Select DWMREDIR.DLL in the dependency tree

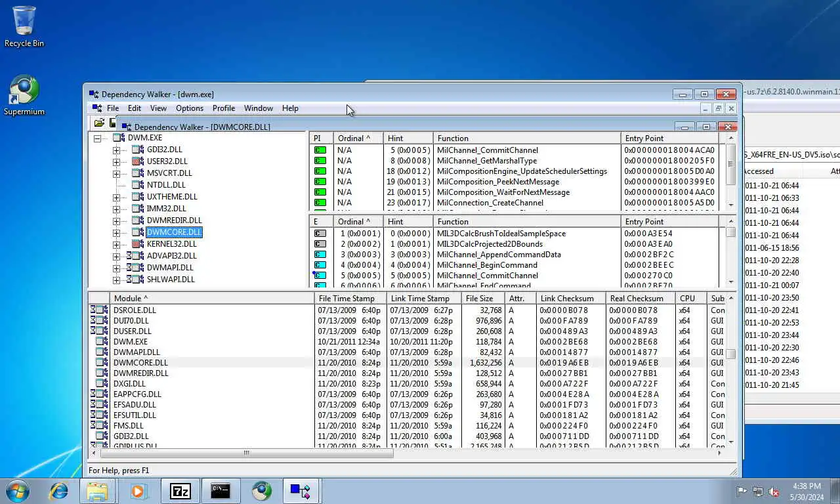(x=174, y=220)
